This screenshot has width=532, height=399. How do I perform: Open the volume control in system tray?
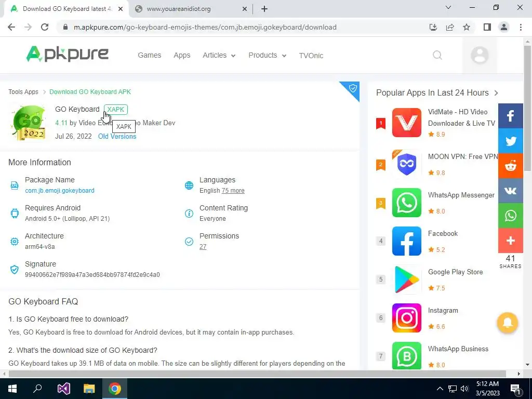(x=465, y=389)
